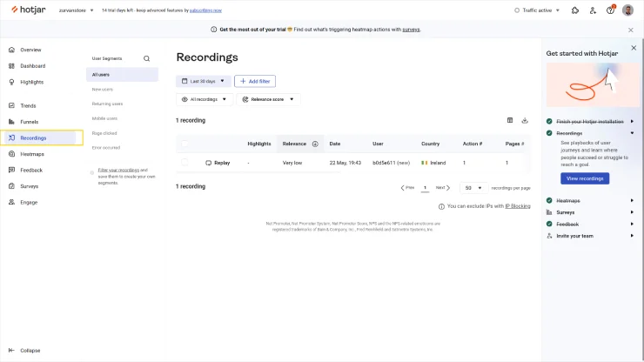Viewport: 644px width, 362px height.
Task: Open the surveys link in the banner
Action: click(x=411, y=30)
